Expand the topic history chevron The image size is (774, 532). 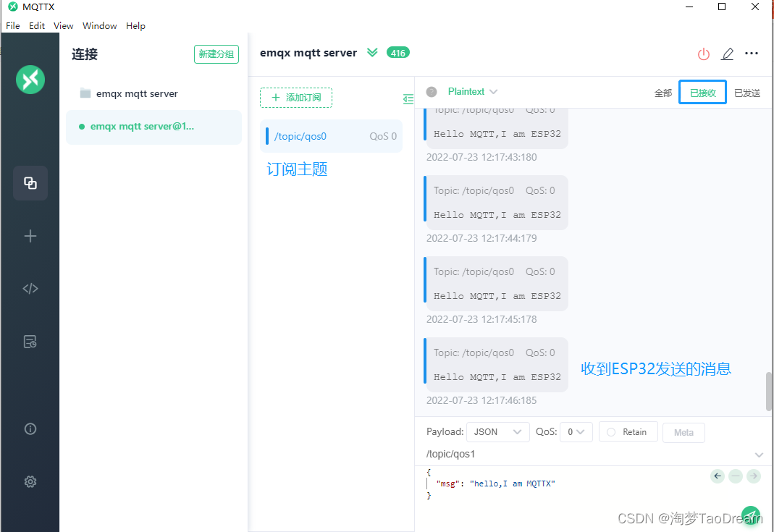(759, 455)
